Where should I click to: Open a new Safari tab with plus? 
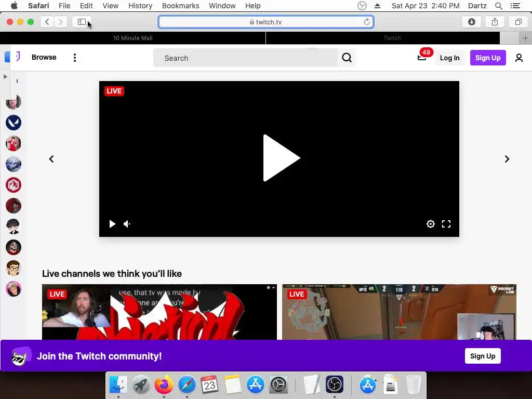pos(525,38)
